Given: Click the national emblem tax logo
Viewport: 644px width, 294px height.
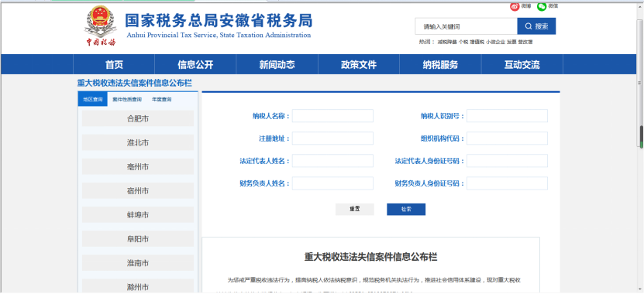Looking at the screenshot, I should [101, 26].
